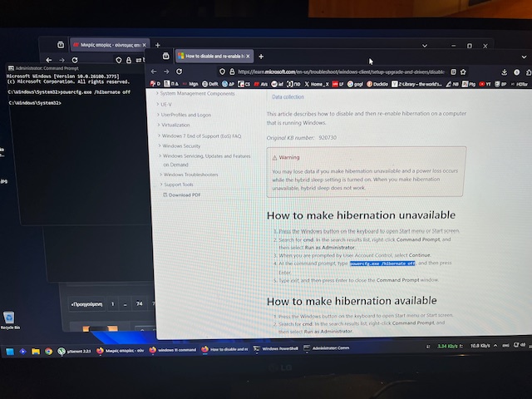This screenshot has height=399, width=532.
Task: Expand the Virtualization sidebar section
Action: pyautogui.click(x=175, y=125)
